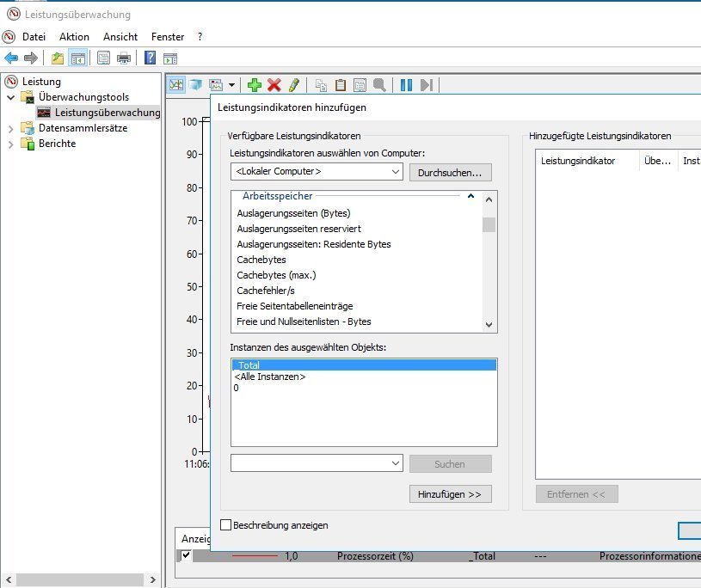Click counter list scroll up arrow
The image size is (701, 588).
pyautogui.click(x=489, y=199)
